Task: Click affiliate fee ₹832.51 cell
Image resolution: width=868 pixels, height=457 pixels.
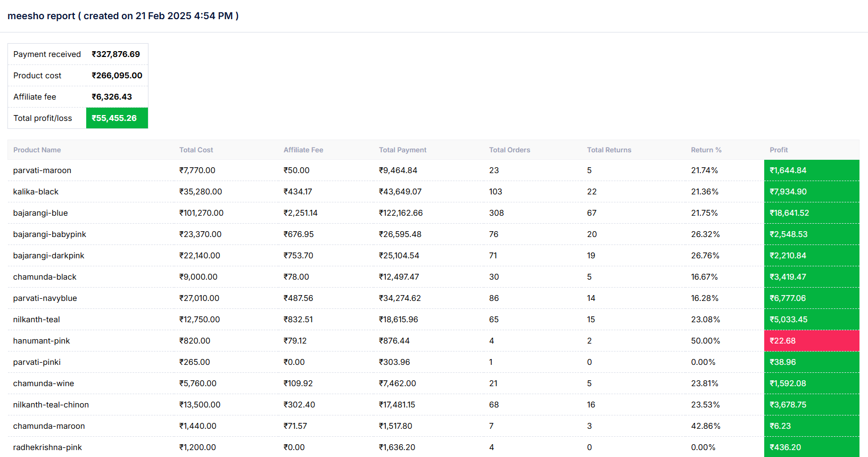Action: click(298, 320)
